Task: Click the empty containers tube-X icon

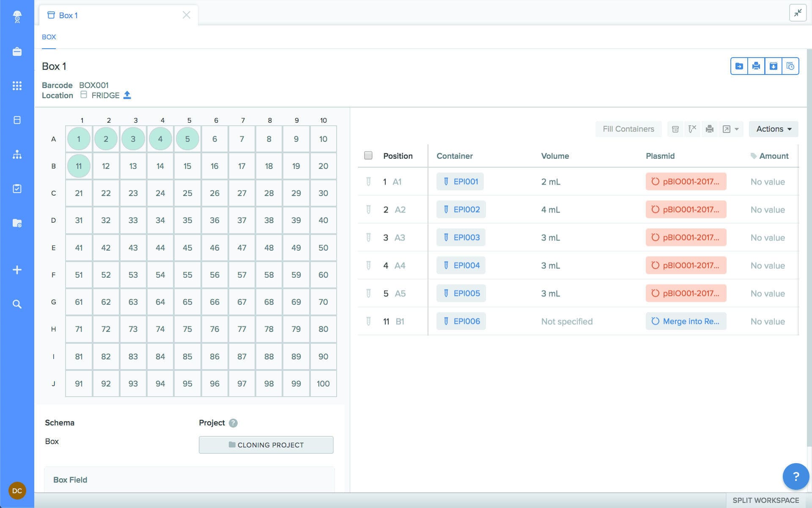Action: point(692,129)
